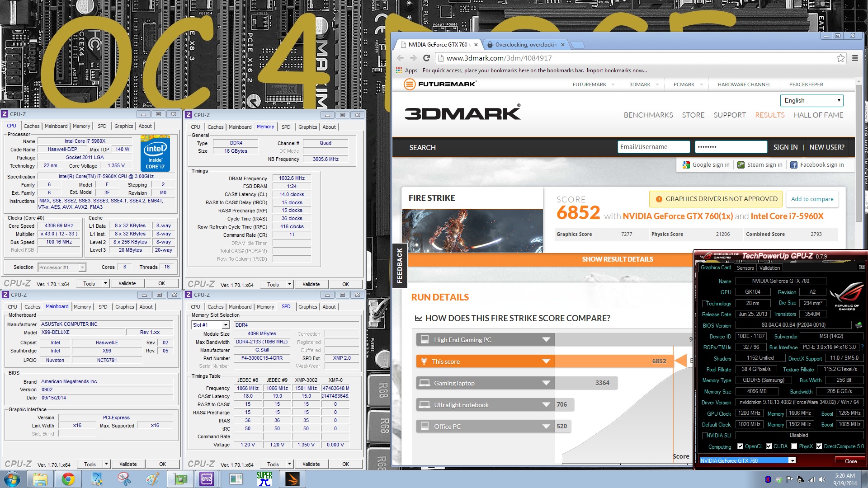Click the 3DMARK site logo
Image resolution: width=868 pixels, height=488 pixels.
462,113
